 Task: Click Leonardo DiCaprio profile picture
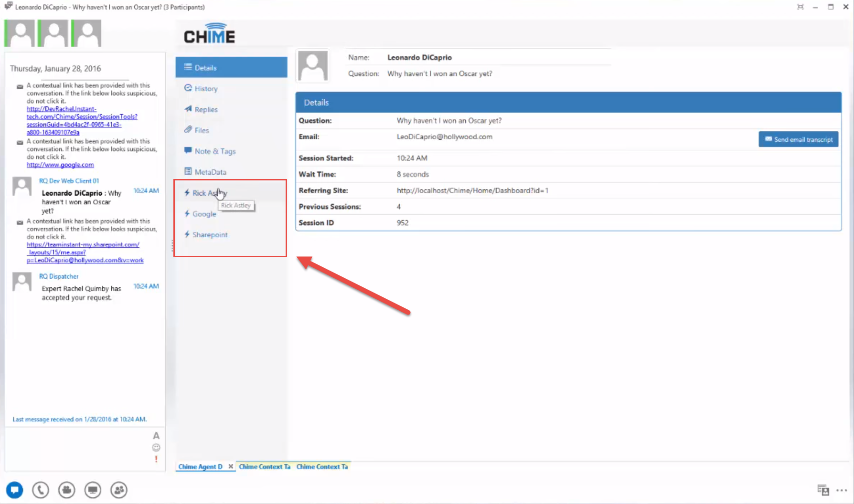coord(313,66)
